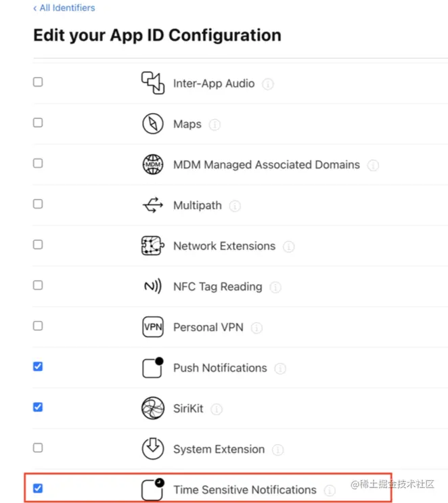Click the System Extension download icon
Image resolution: width=448 pixels, height=503 pixels.
(152, 449)
